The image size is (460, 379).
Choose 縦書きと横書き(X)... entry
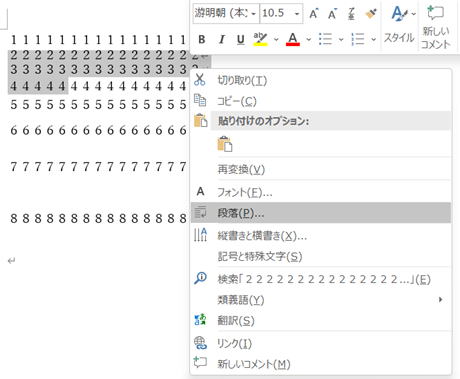[x=321, y=236]
